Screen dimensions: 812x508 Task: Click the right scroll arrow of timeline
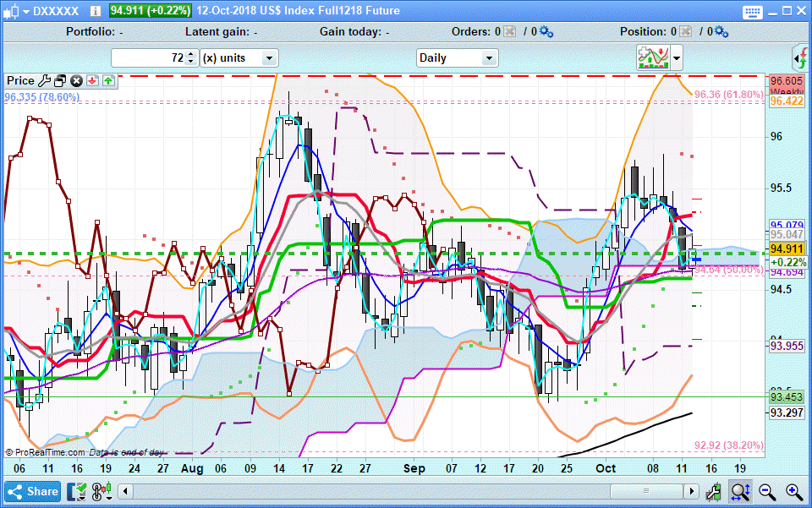691,491
